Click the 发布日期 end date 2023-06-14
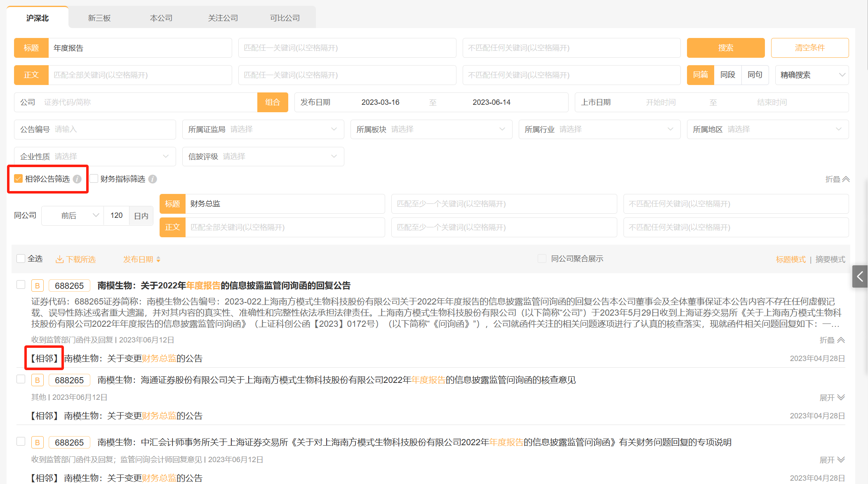 (x=492, y=102)
